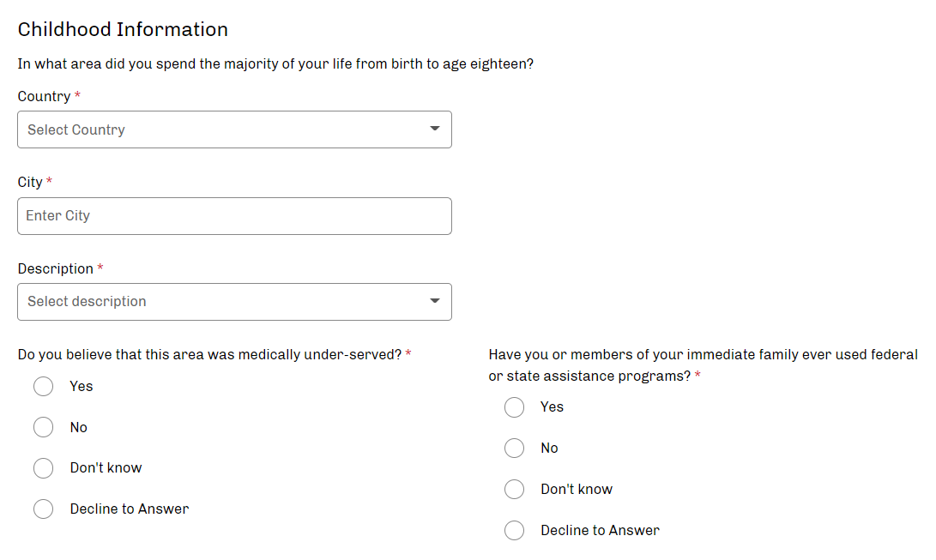
Task: Open the Select description dropdown
Action: tap(223, 302)
